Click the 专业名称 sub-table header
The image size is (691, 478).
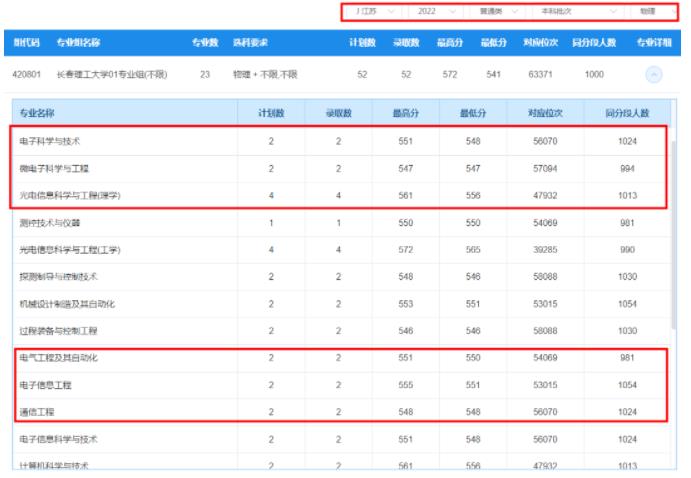click(37, 113)
